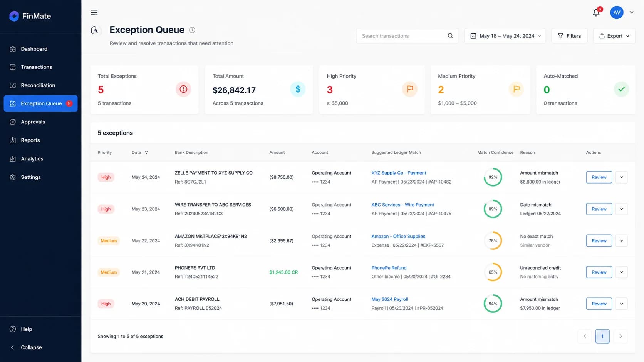This screenshot has height=362, width=644.
Task: Review the Zelle payment exception
Action: click(599, 177)
